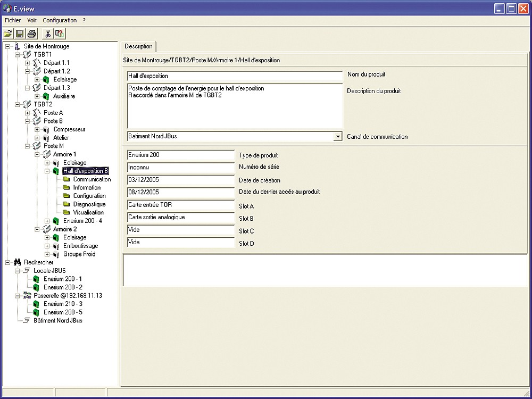Select the Groupe Froid tree label
The height and width of the screenshot is (399, 532).
pos(79,254)
